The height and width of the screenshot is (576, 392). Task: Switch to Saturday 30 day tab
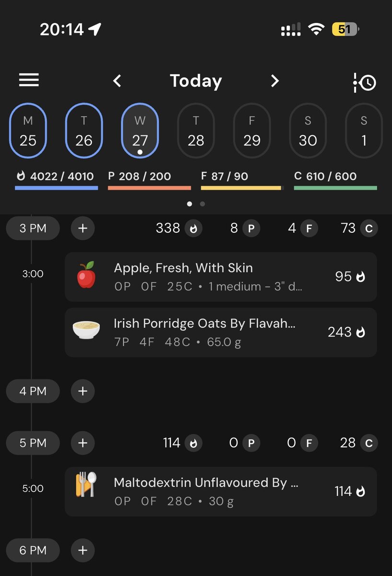tap(308, 131)
